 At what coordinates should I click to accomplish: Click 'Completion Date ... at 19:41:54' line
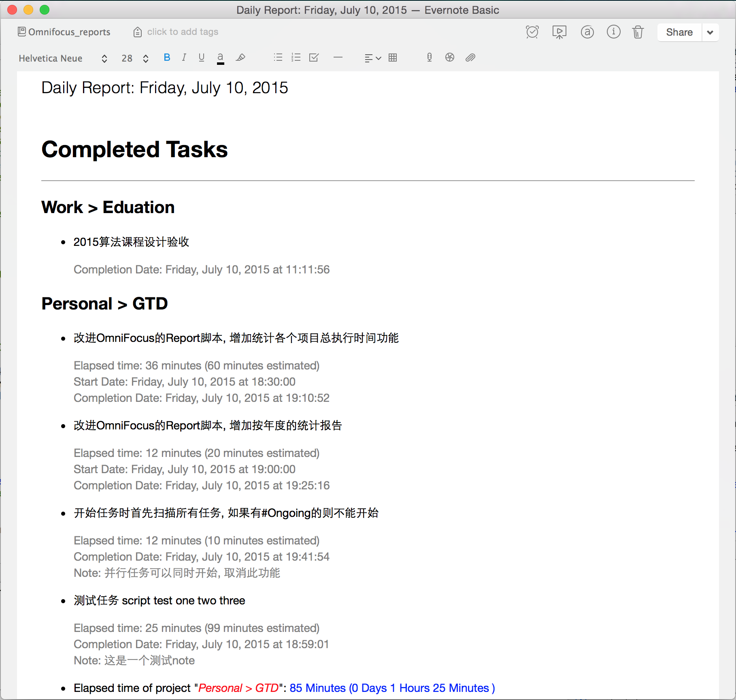click(202, 557)
